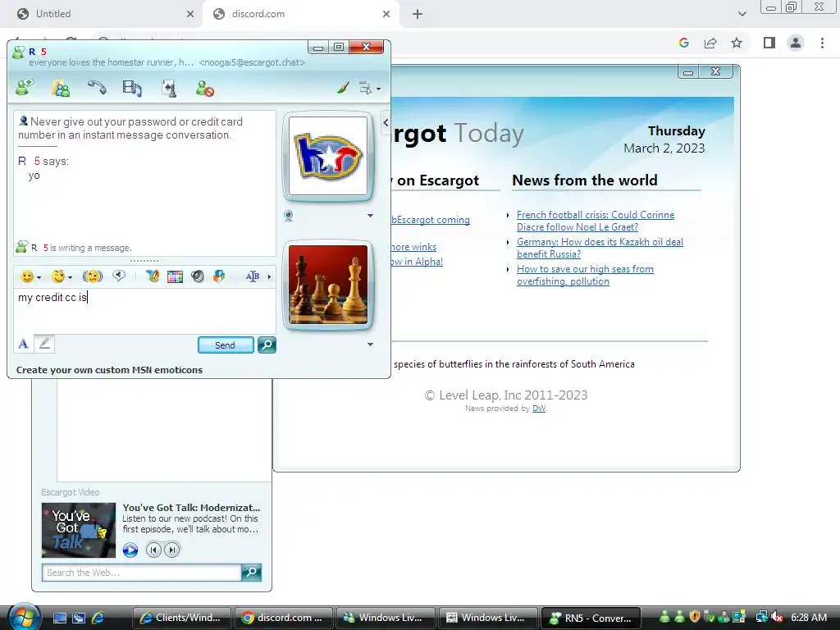Open Germany Kazakh oil deal news link
840x630 pixels.
point(600,248)
